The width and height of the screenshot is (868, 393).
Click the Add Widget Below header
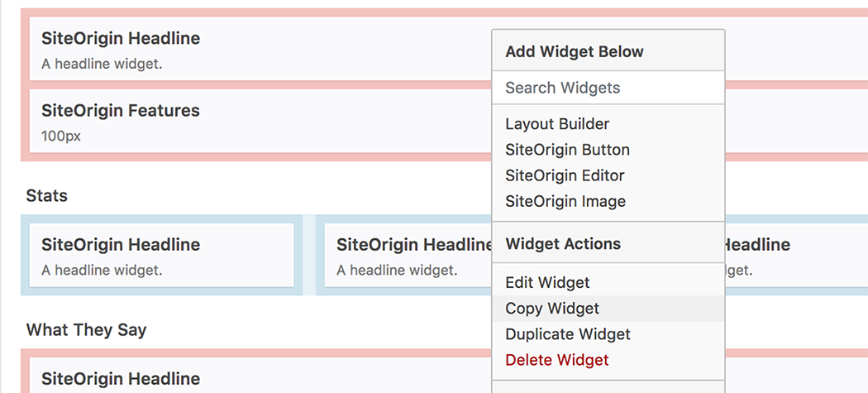click(575, 51)
